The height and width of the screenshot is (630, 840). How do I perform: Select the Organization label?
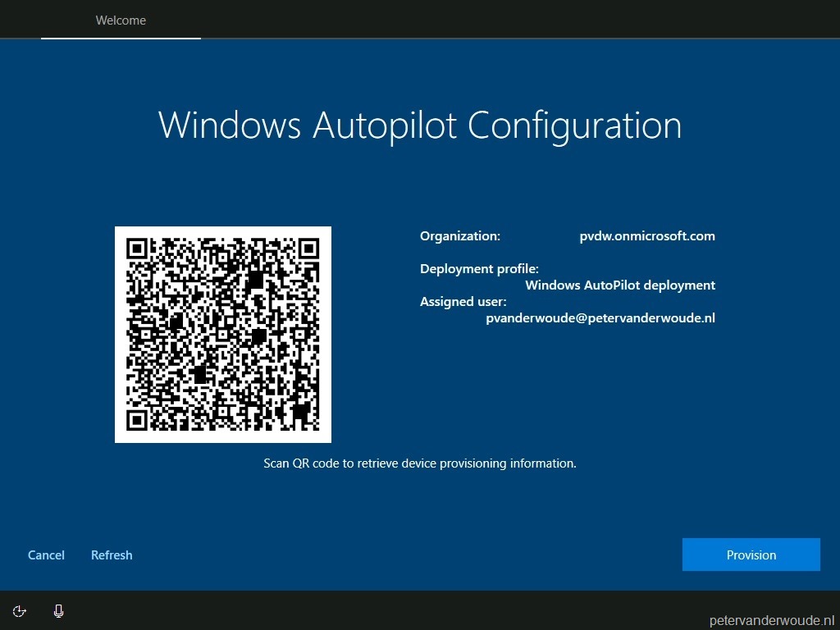tap(459, 235)
